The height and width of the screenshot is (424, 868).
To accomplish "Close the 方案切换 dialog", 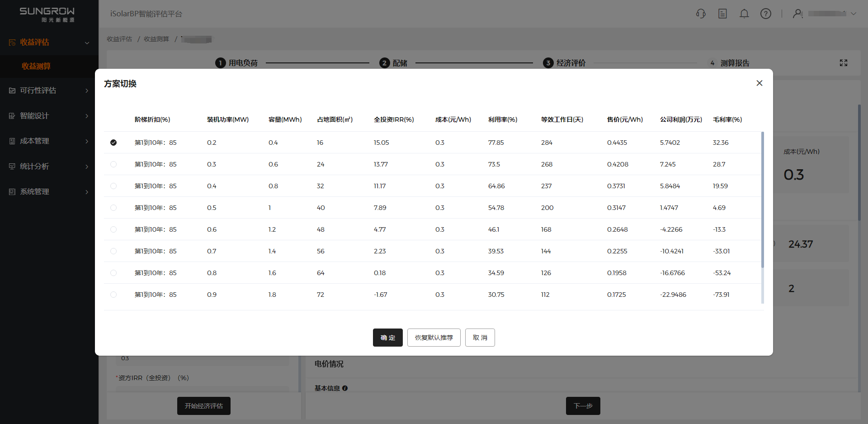I will point(759,83).
